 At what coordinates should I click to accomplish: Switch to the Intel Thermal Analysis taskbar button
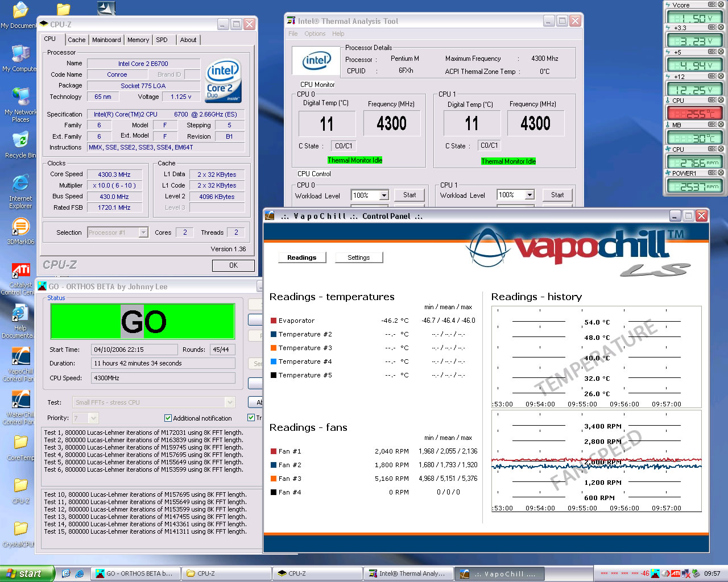point(409,573)
